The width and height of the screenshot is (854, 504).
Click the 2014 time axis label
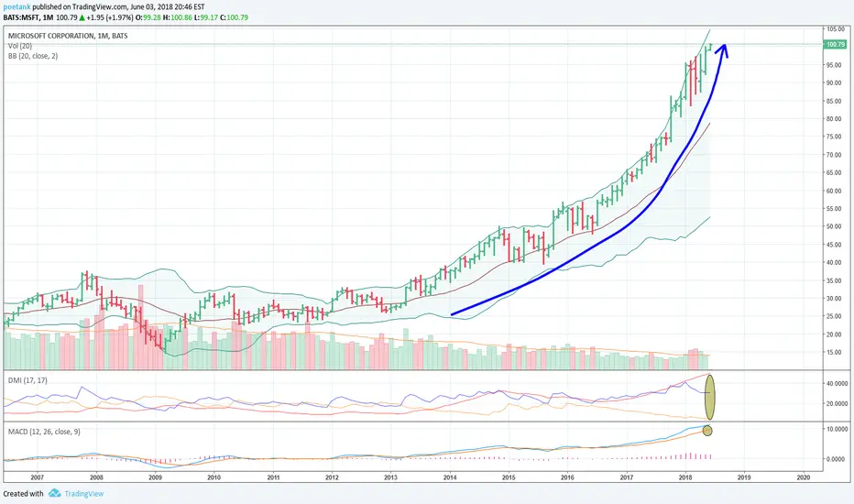pos(450,477)
